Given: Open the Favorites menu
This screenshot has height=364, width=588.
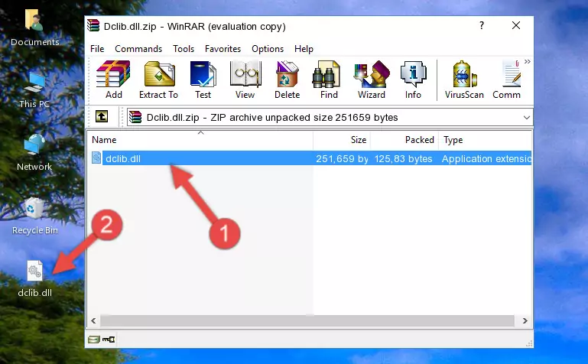Looking at the screenshot, I should tap(223, 49).
